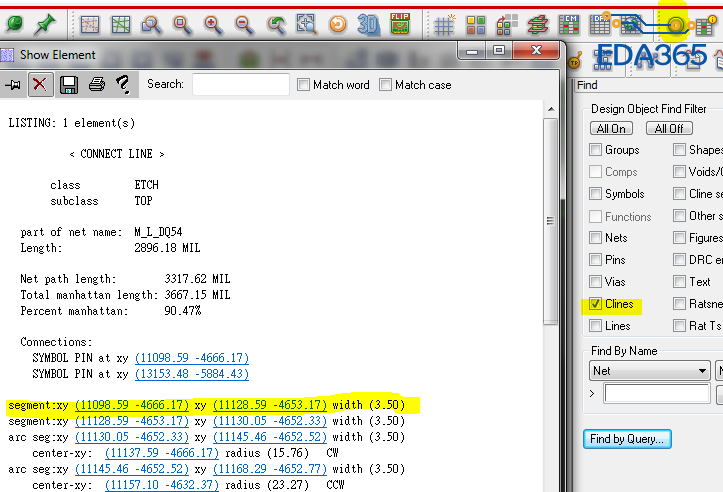The width and height of the screenshot is (723, 492).
Task: Click the Zoom Fit magnifier icon
Action: [x=183, y=24]
